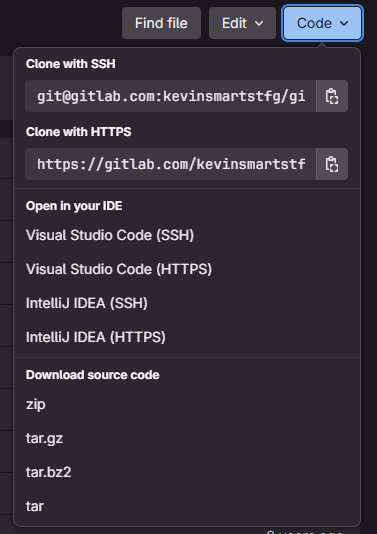Copy the HTTPS clone URL
The width and height of the screenshot is (377, 534).
coord(332,164)
